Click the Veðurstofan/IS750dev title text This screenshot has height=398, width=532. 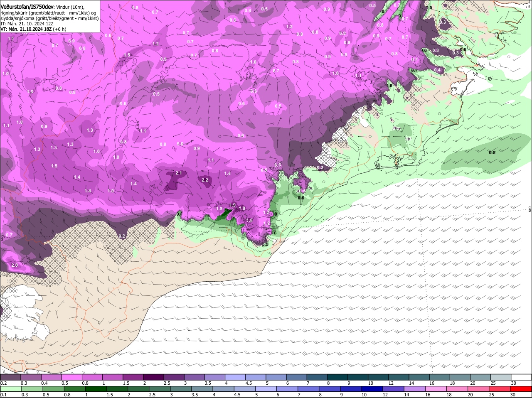point(27,7)
